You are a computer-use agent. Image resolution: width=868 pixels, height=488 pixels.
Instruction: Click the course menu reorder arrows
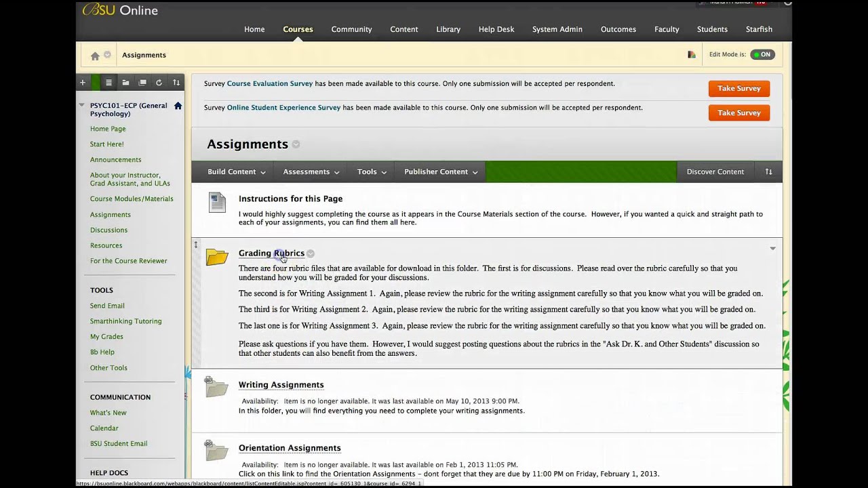click(176, 83)
